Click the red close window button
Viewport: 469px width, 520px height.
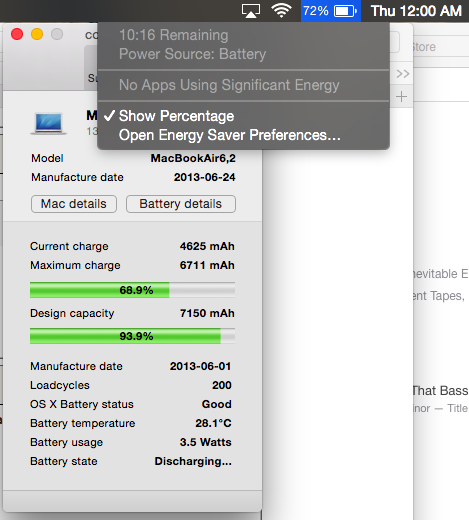[17, 34]
